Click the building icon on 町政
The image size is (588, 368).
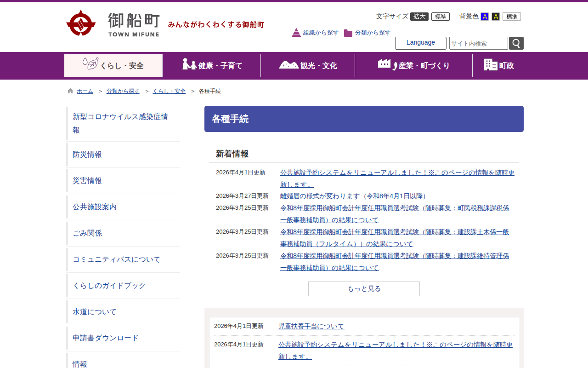tap(491, 65)
